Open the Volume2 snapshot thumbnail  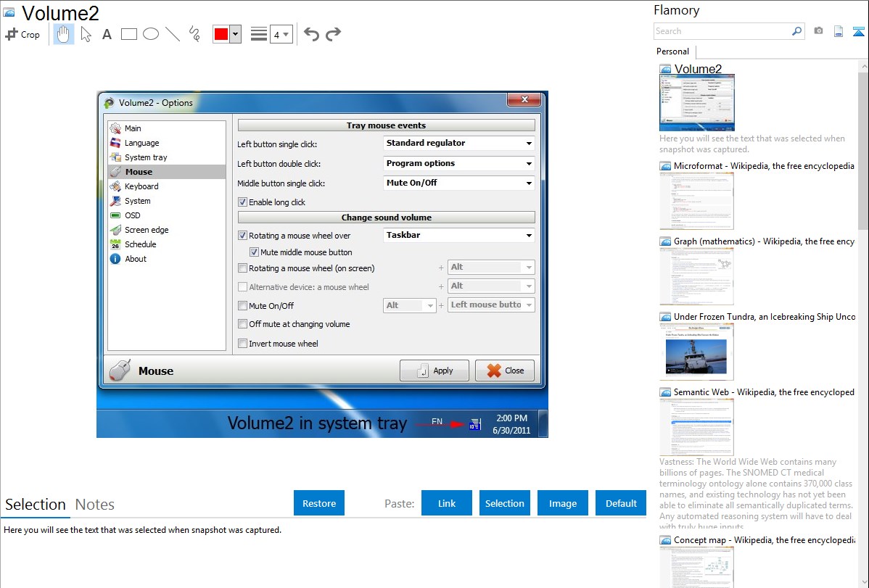(x=696, y=104)
